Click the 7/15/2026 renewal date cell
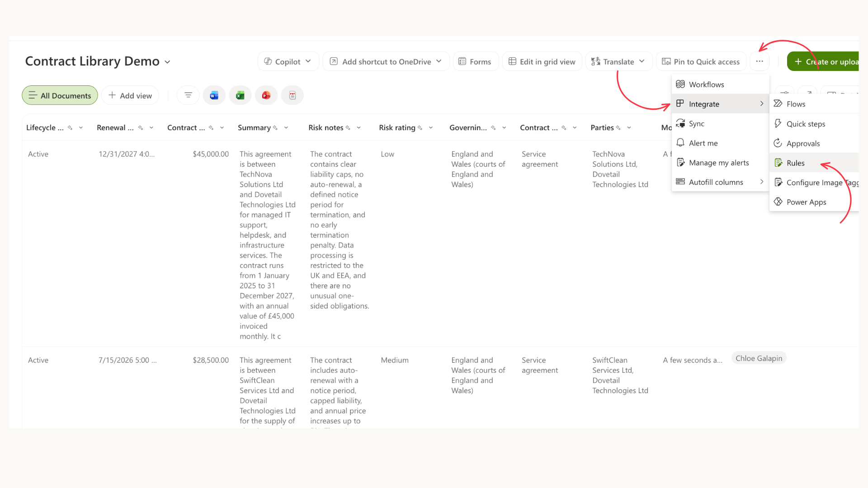The width and height of the screenshot is (868, 488). tap(127, 360)
